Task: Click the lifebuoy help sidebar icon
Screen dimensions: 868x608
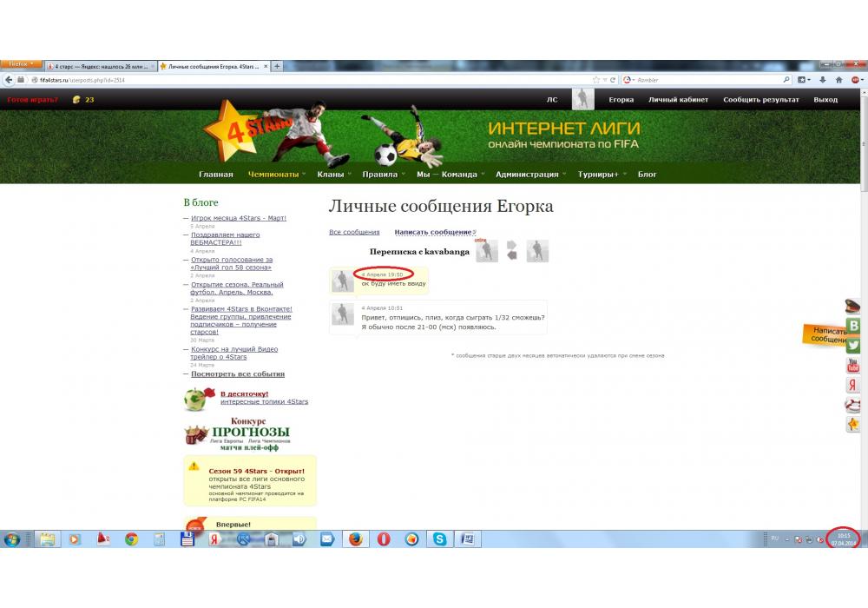Action: pyautogui.click(x=854, y=405)
